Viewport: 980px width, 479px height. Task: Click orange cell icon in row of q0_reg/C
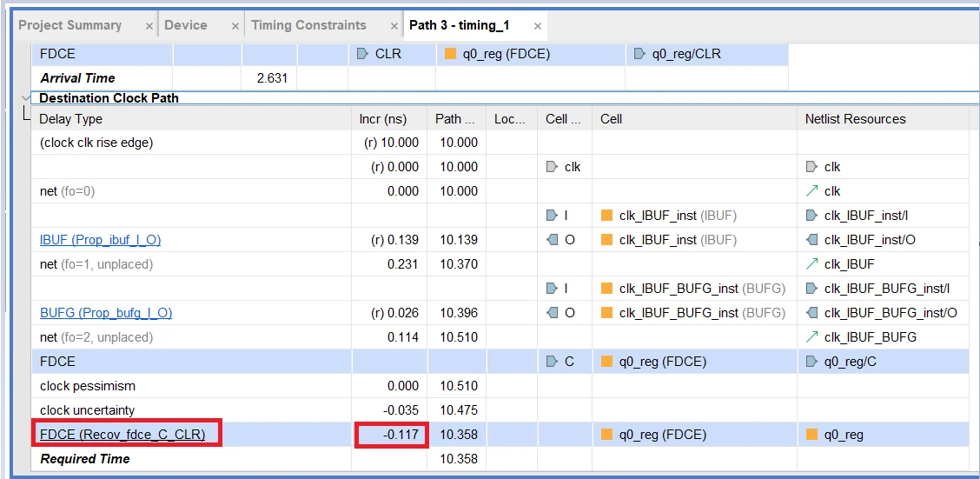pyautogui.click(x=606, y=362)
